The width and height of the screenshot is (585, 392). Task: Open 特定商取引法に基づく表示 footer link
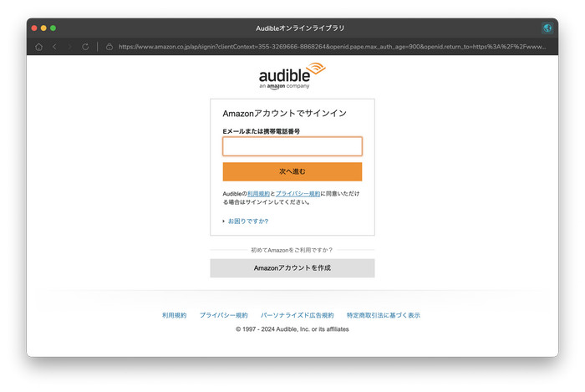(383, 315)
